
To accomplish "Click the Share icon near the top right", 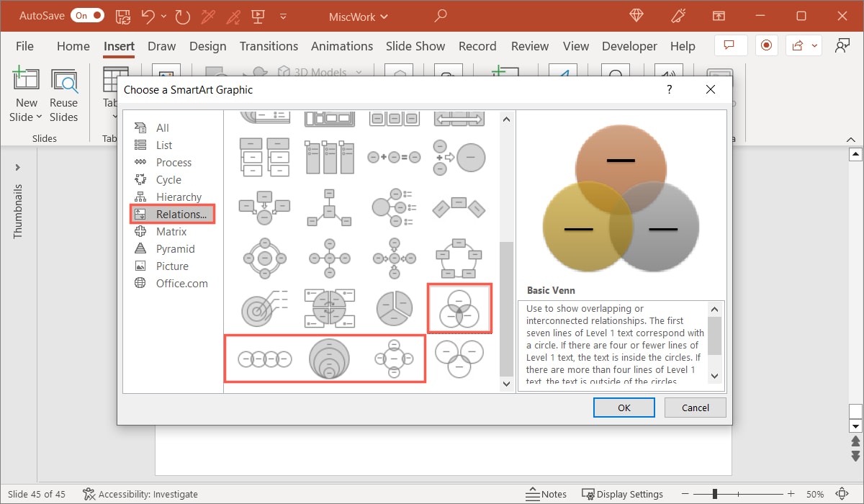I will click(x=796, y=45).
